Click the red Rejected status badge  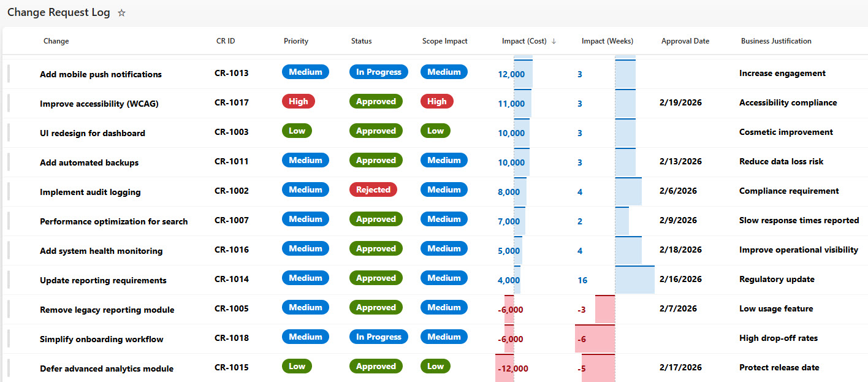tap(373, 190)
